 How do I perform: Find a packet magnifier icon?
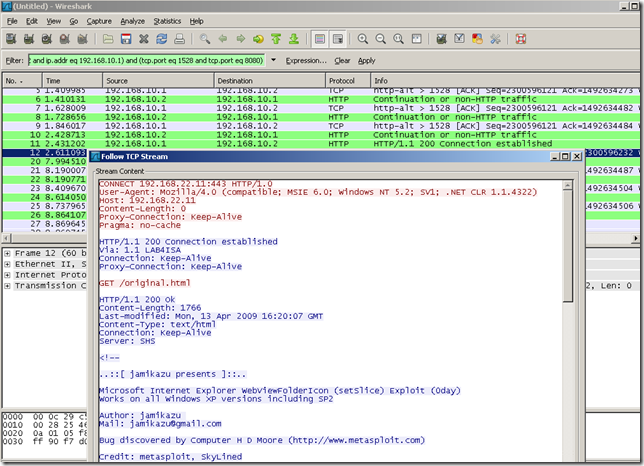point(205,39)
